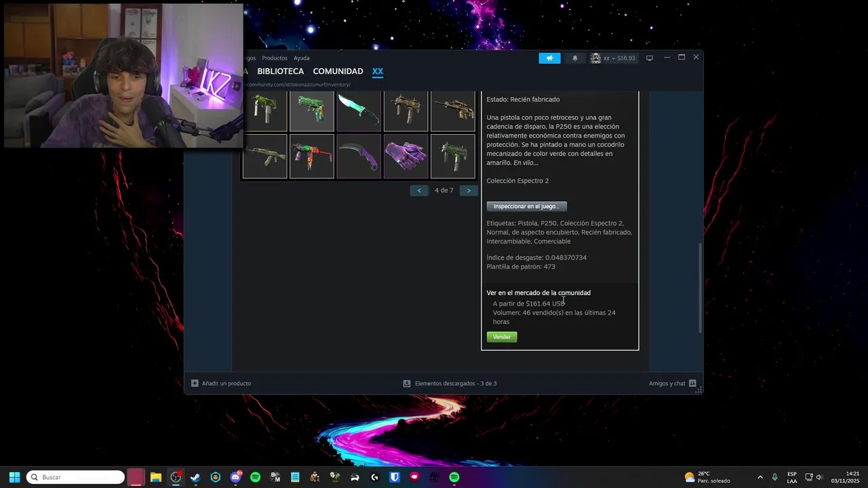Viewport: 868px width, 488px height.
Task: Open the ESP LAA language switcher
Action: [x=792, y=477]
